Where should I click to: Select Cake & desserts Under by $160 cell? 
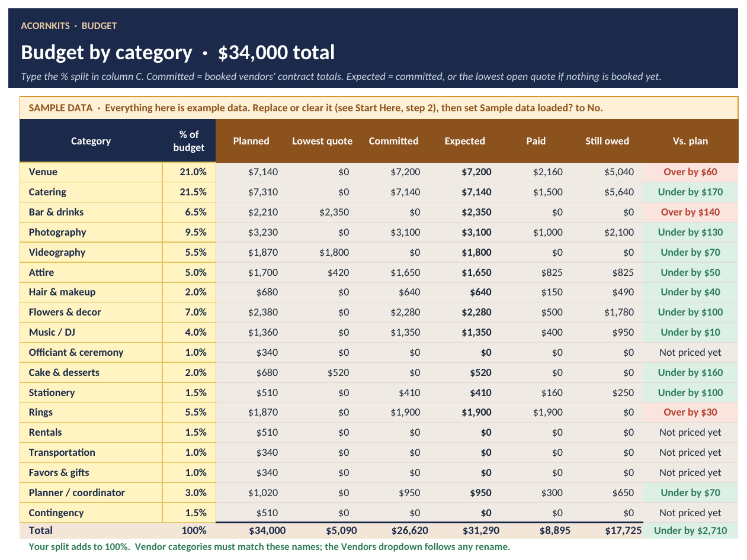691,372
